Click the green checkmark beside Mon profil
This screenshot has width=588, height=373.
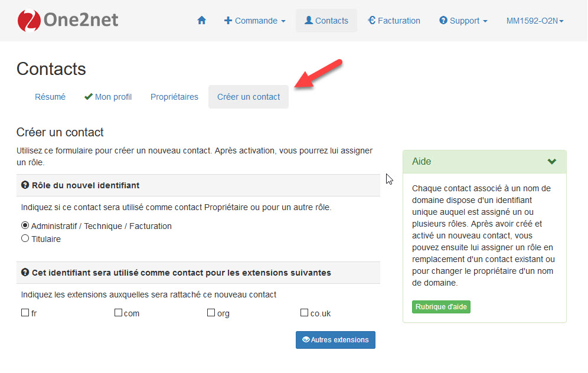pyautogui.click(x=89, y=97)
